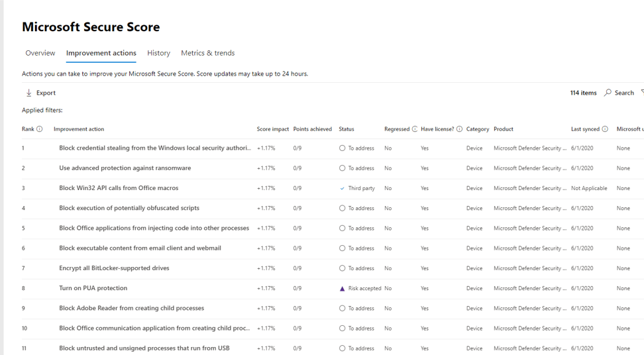Sort by Score impact column header
The image size is (644, 355).
click(x=272, y=129)
